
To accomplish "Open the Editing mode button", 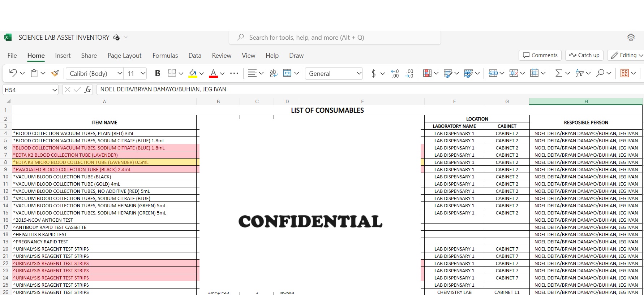I will pyautogui.click(x=626, y=55).
